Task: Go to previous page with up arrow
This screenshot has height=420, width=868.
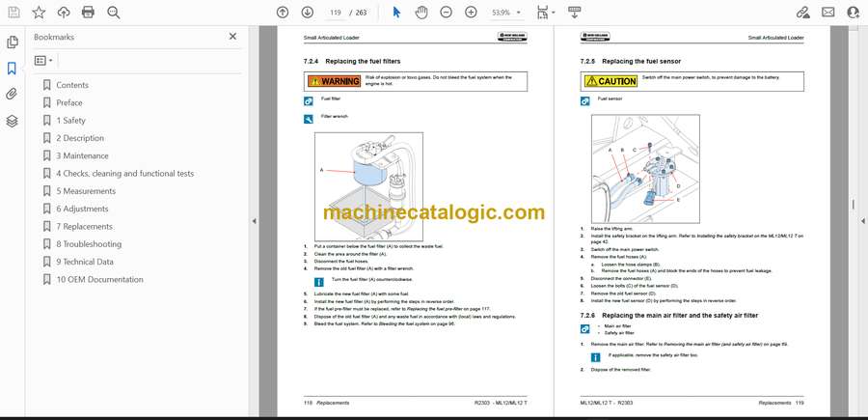Action: tap(283, 13)
